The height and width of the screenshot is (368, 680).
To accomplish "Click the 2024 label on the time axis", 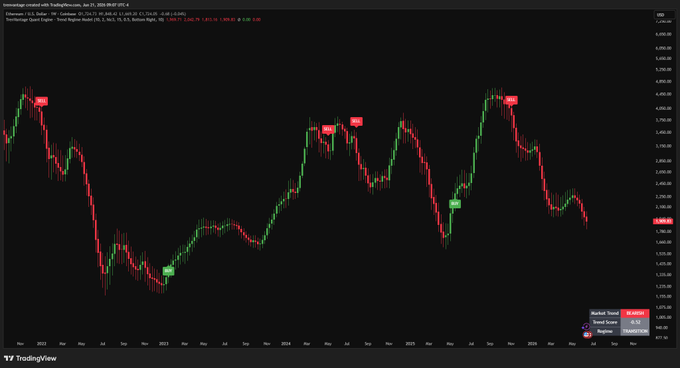I will (x=286, y=344).
